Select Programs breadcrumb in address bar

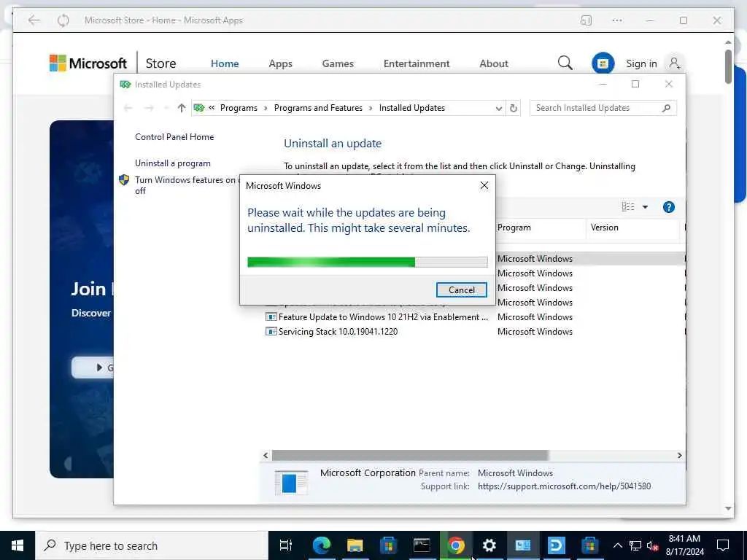pyautogui.click(x=239, y=108)
